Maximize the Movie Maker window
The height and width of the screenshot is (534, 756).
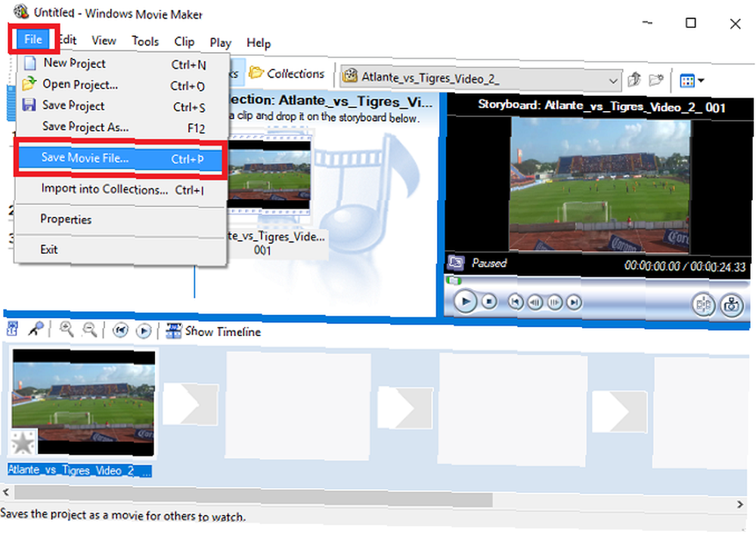pos(691,23)
